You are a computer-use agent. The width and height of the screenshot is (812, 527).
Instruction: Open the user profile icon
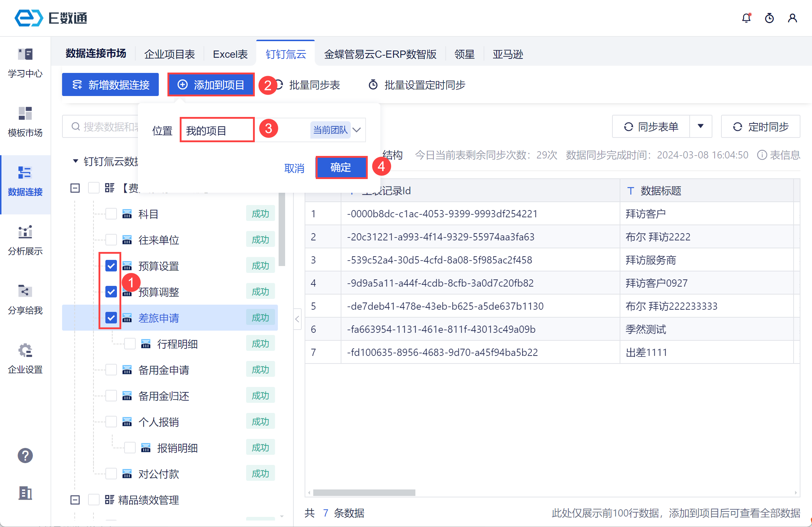click(792, 18)
